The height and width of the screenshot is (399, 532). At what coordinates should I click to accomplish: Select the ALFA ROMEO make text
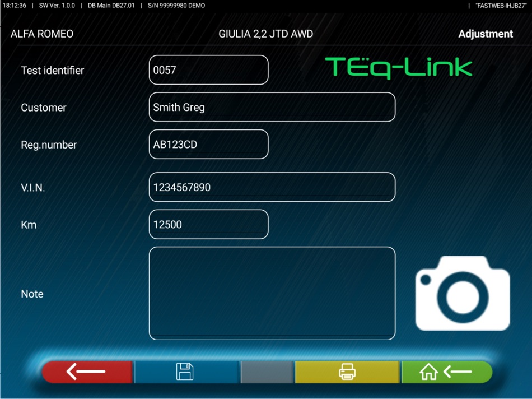(42, 34)
